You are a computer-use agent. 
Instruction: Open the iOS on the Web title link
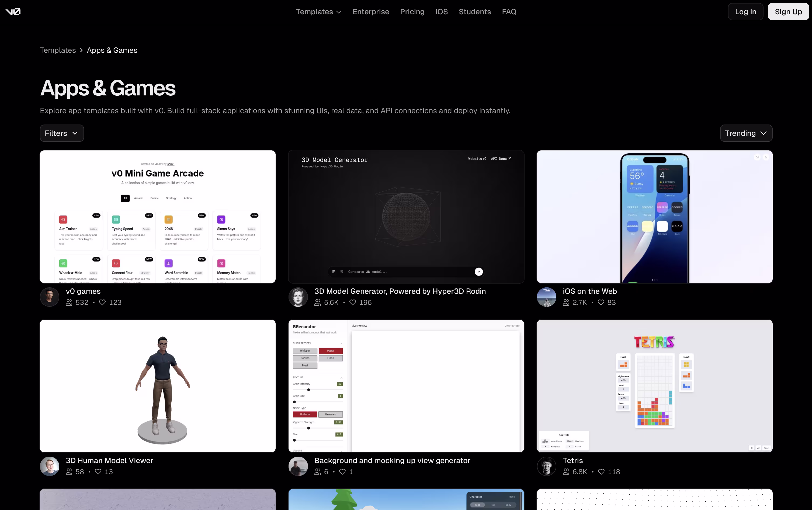point(589,291)
